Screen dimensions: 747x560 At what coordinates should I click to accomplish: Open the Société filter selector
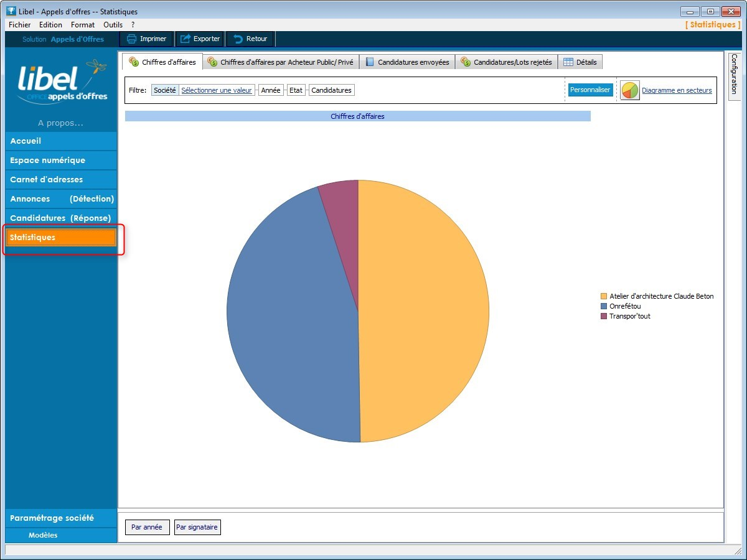(x=165, y=90)
